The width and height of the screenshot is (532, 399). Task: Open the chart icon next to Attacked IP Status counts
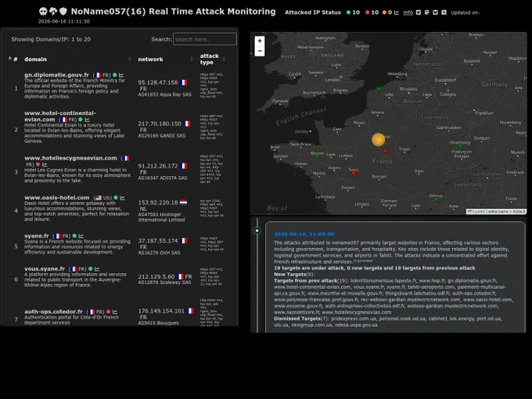pyautogui.click(x=397, y=13)
